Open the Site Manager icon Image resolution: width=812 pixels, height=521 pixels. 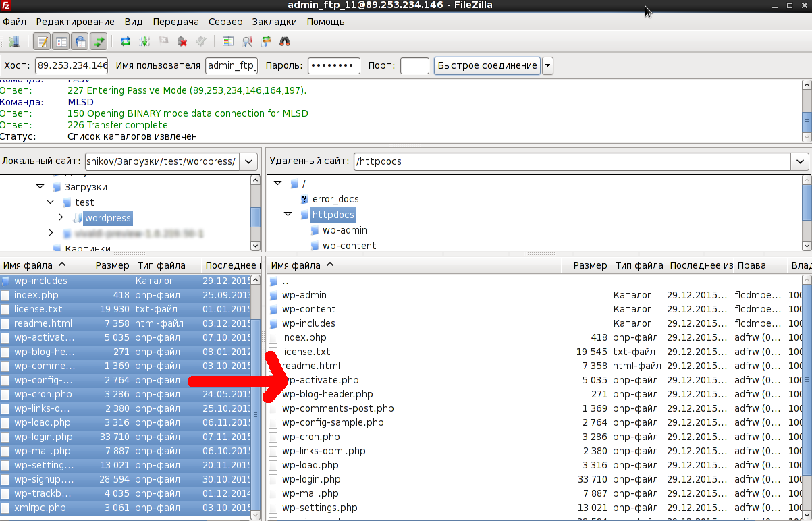coord(13,42)
